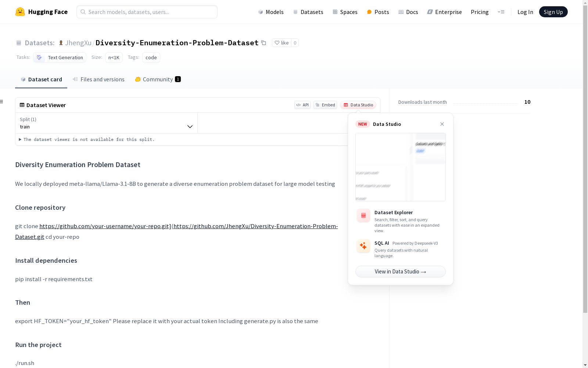Screen dimensions: 588x368
Task: Click the Data Studio button
Action: click(358, 105)
